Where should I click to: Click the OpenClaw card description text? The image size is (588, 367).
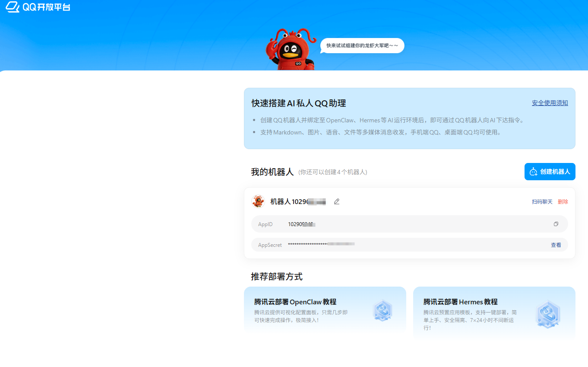301,316
